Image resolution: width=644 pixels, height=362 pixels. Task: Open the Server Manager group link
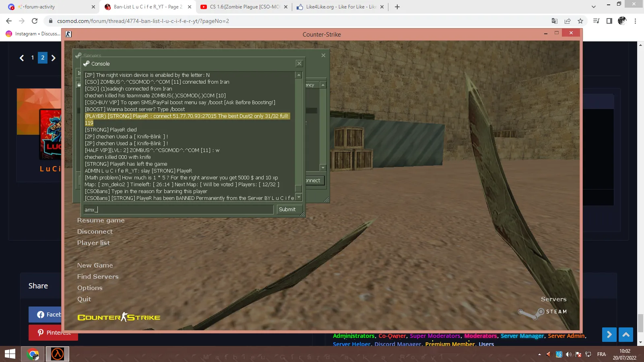[x=522, y=336]
